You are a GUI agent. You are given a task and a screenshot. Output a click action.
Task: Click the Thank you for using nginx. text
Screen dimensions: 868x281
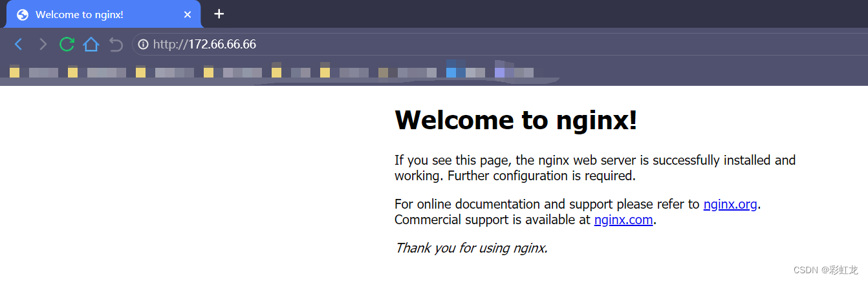(x=472, y=247)
